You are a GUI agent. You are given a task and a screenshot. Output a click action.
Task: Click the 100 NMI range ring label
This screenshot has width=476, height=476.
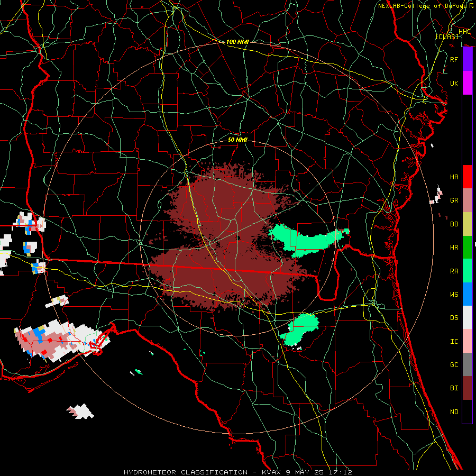[x=237, y=42]
